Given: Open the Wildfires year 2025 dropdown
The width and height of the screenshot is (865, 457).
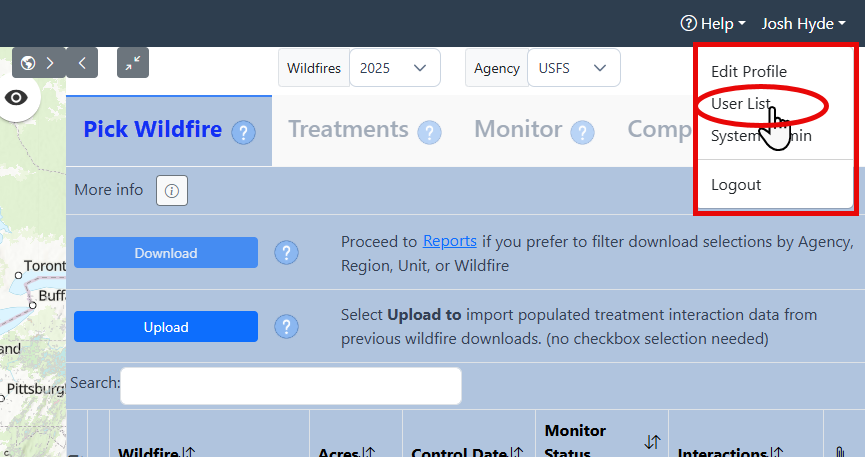Looking at the screenshot, I should (395, 68).
